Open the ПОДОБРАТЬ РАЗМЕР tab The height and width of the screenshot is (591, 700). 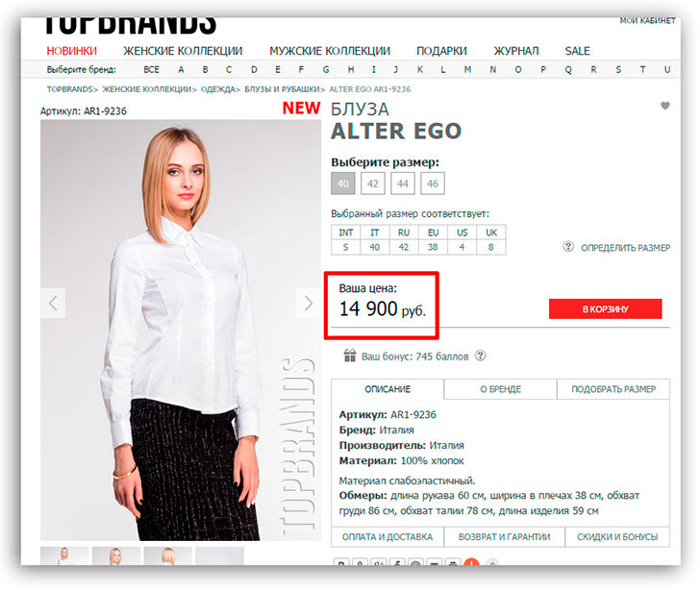[613, 389]
